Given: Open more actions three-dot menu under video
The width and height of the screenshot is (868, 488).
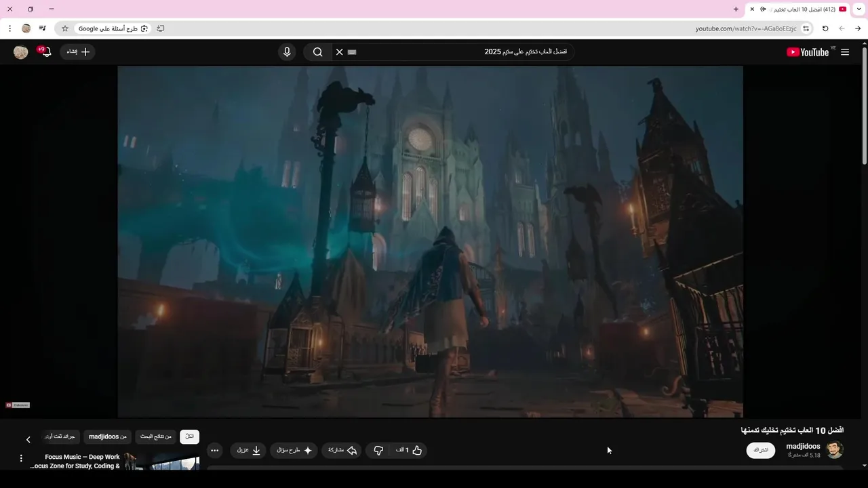Looking at the screenshot, I should click(215, 450).
